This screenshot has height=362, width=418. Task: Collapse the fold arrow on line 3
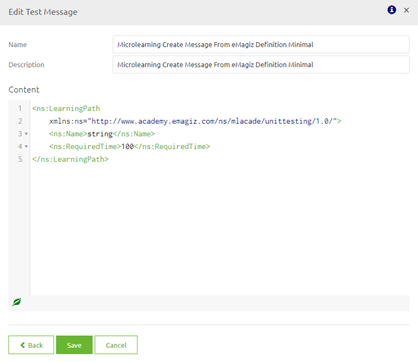point(26,134)
